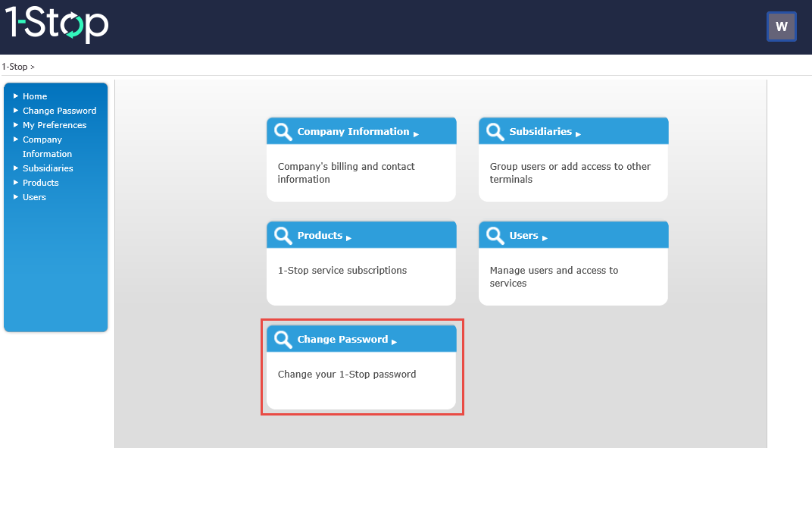Click magnifier icon on Subsidiaries card
Image resolution: width=812 pixels, height=508 pixels.
(495, 132)
